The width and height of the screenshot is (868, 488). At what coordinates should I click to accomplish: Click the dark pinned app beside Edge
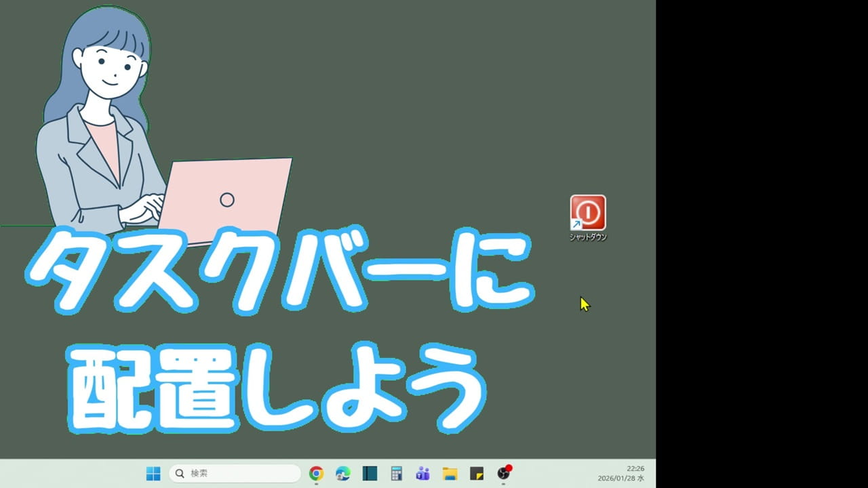pyautogui.click(x=370, y=474)
